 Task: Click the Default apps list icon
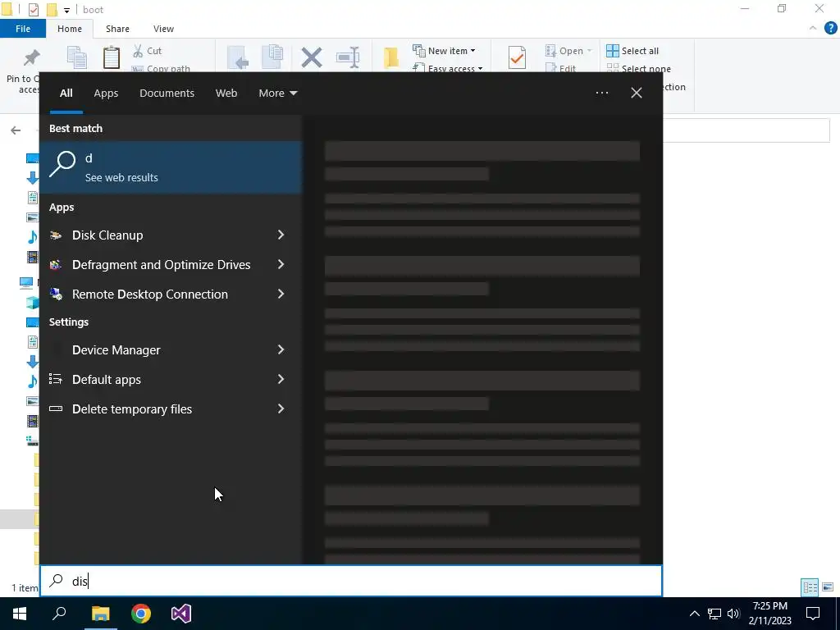click(x=56, y=379)
